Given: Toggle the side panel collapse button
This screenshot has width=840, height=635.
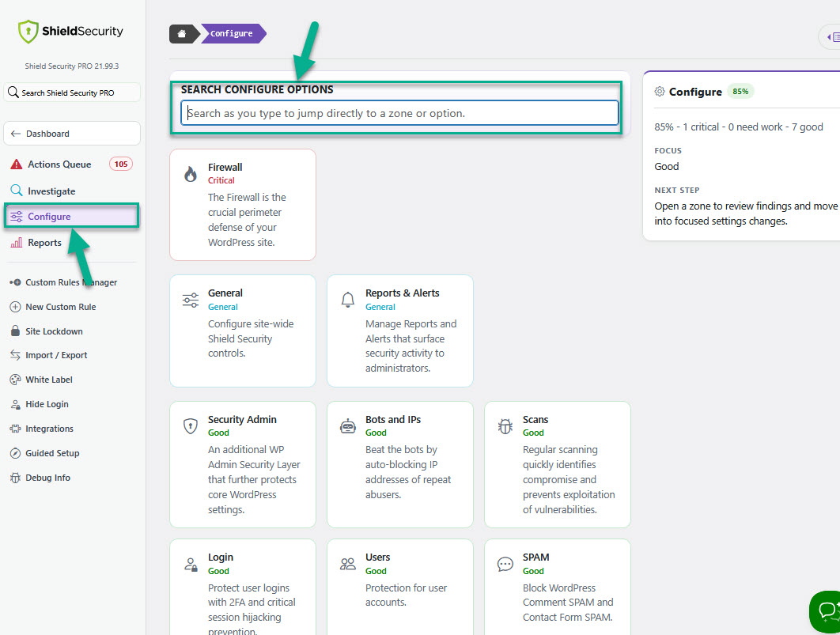Looking at the screenshot, I should click(x=831, y=37).
